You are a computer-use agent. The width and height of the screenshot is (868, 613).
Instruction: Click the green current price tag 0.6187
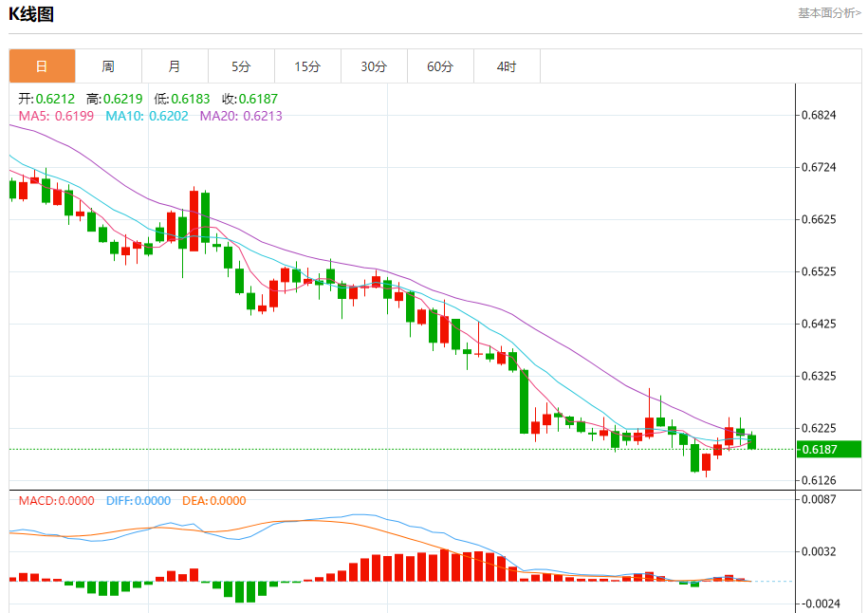coord(829,449)
